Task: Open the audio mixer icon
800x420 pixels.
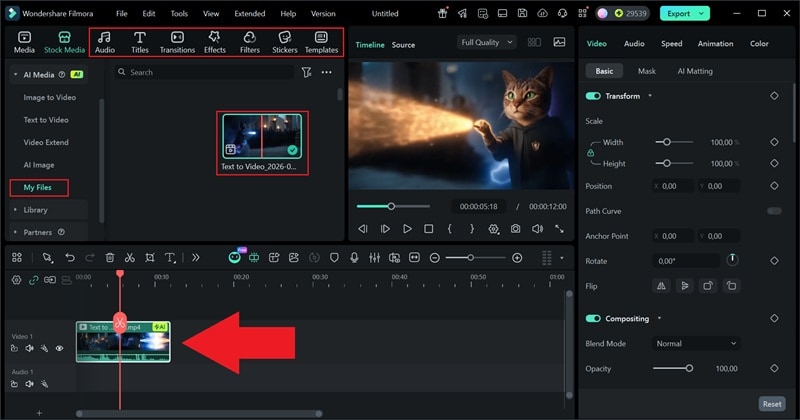Action: (x=374, y=258)
